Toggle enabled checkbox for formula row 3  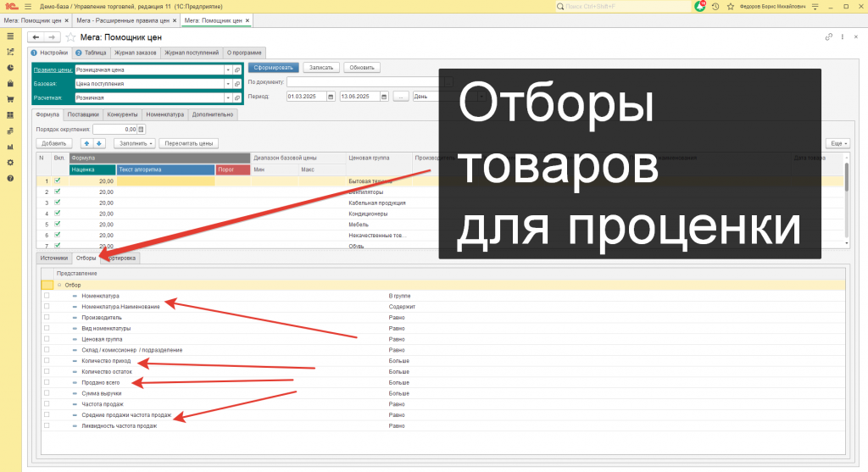(x=58, y=203)
